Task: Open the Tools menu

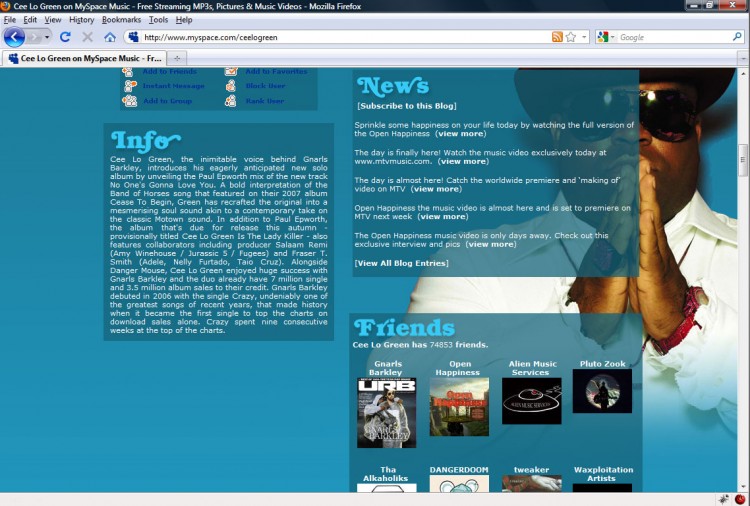Action: (x=158, y=20)
